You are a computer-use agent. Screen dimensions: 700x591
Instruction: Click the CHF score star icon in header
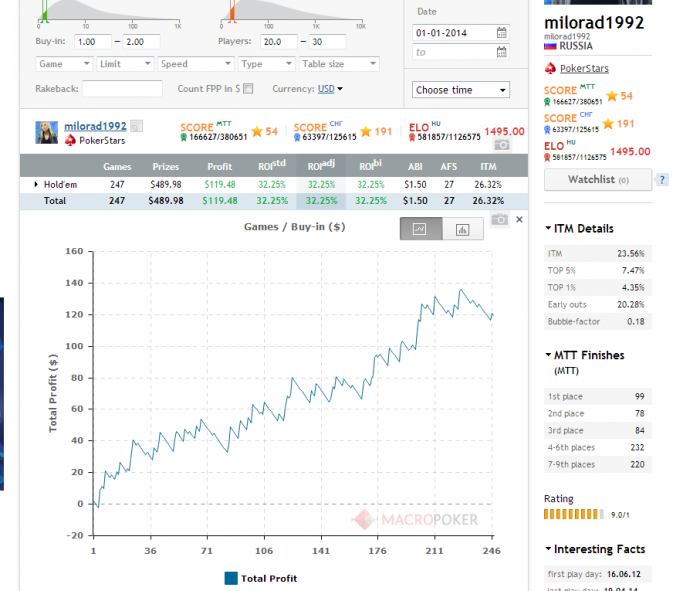point(366,131)
